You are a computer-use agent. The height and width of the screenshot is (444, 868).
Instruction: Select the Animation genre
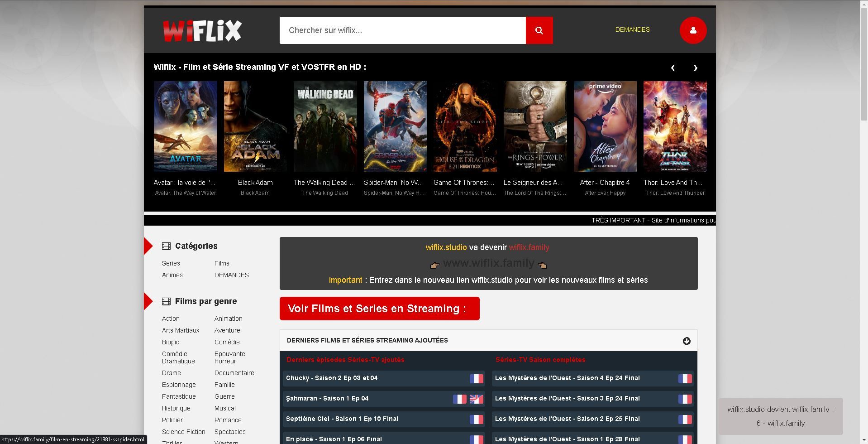[x=229, y=319]
